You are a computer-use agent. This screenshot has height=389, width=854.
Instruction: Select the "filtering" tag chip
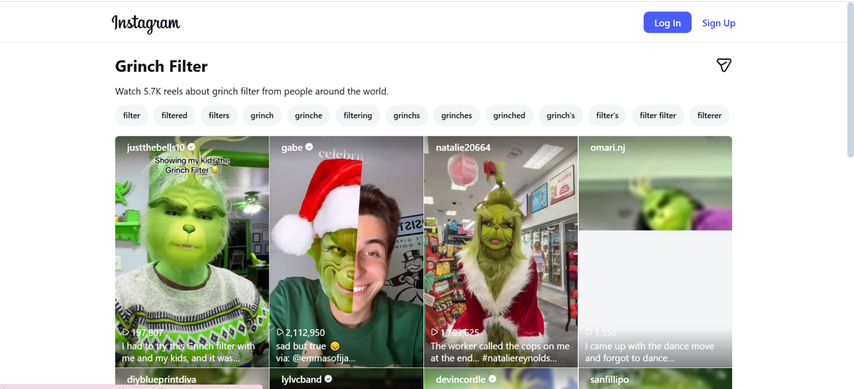point(357,116)
